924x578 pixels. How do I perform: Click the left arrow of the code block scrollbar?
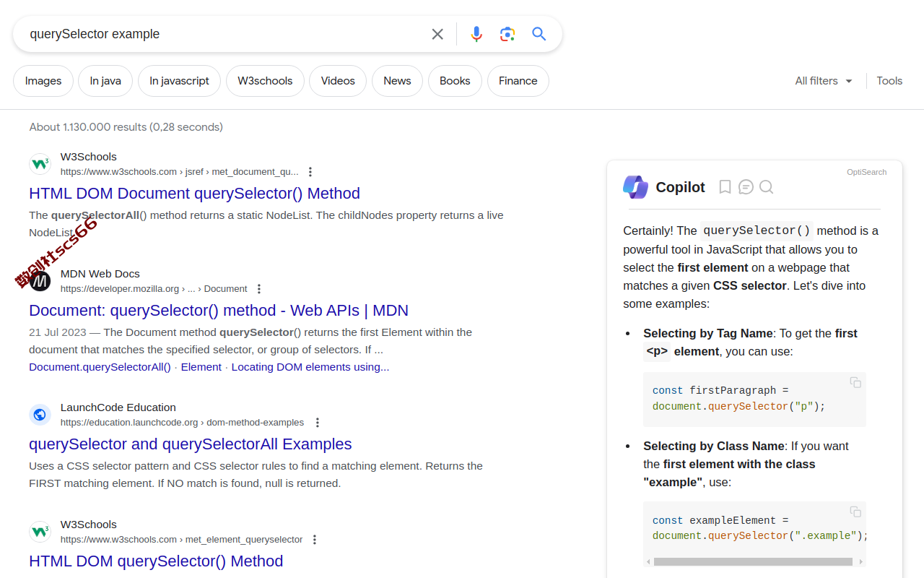[648, 561]
